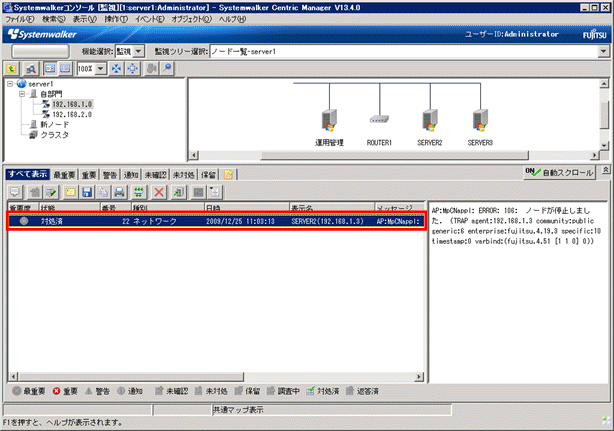Viewport: 614px width, 431px height.
Task: Click the node search icon in map toolbar
Action: point(31,69)
